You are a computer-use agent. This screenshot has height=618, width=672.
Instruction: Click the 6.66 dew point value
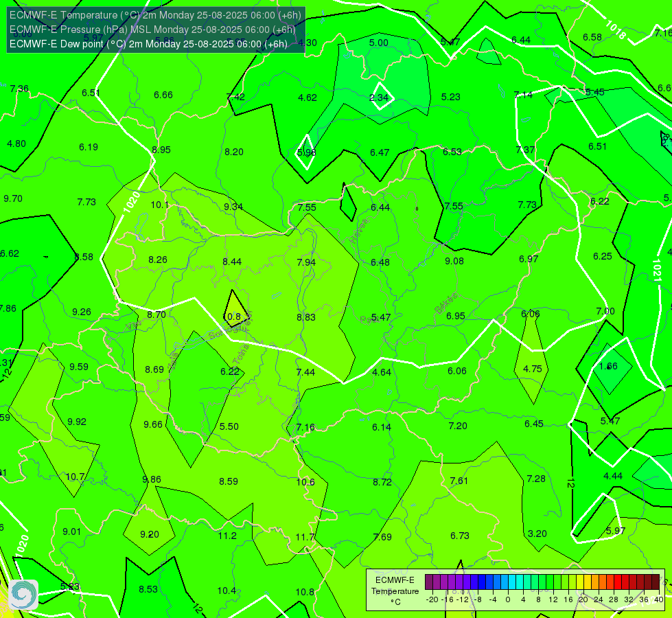pos(163,95)
